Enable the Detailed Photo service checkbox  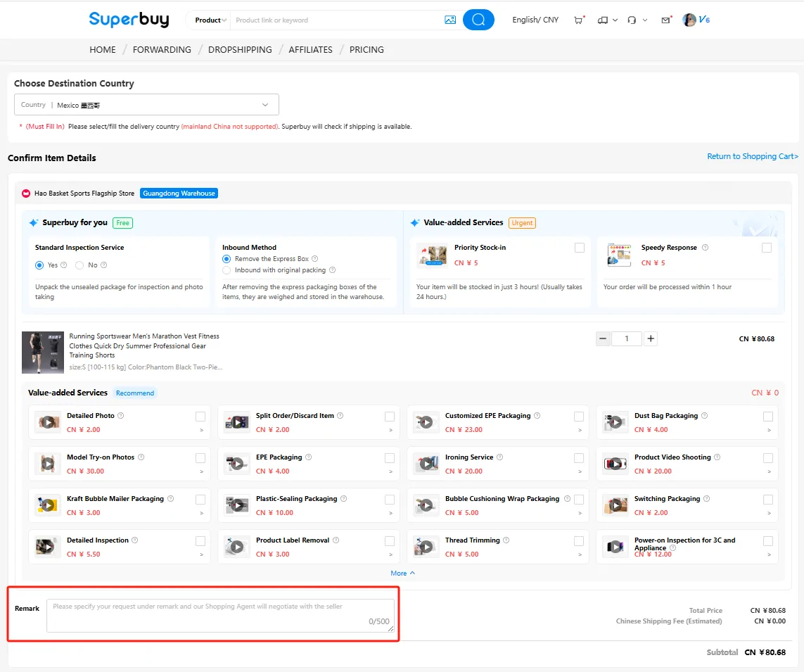coord(200,417)
